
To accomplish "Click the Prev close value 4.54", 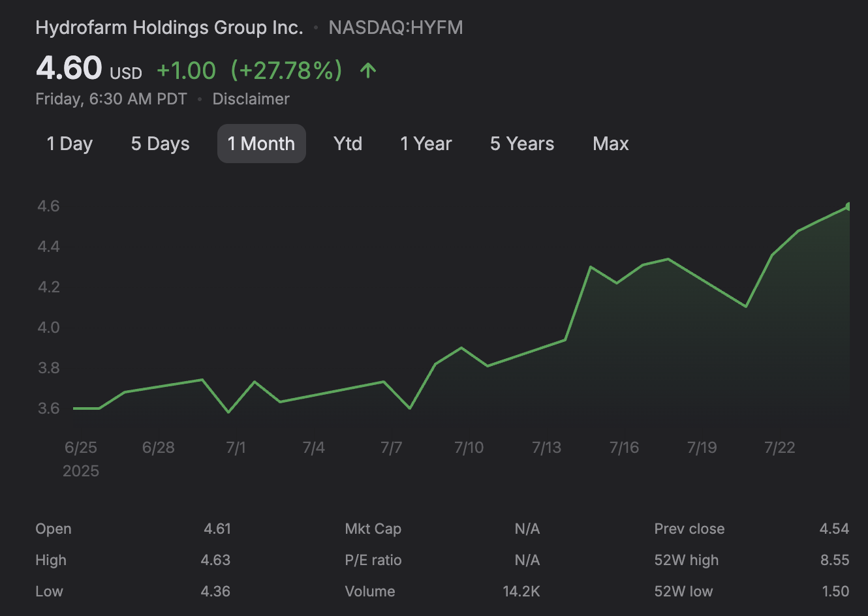I will click(x=834, y=529).
